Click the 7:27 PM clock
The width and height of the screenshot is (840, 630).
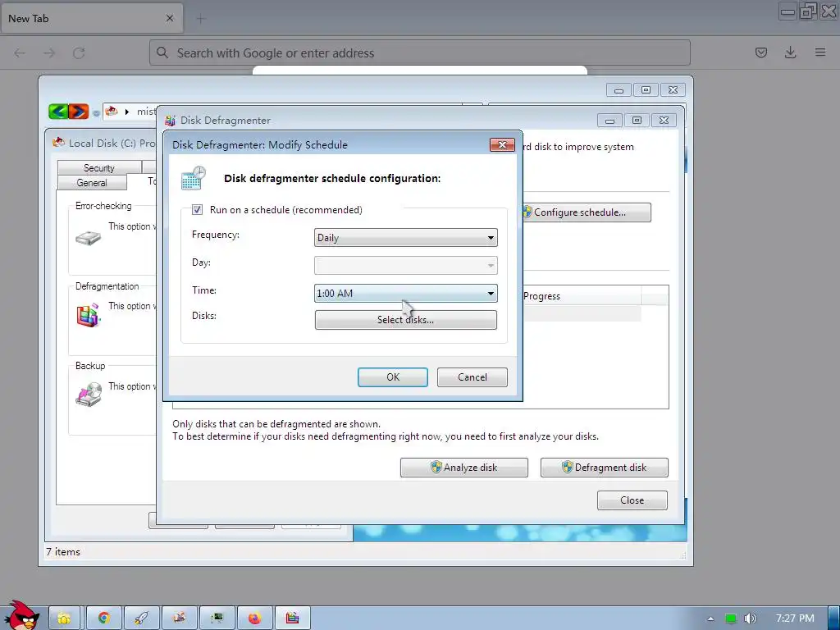click(795, 619)
